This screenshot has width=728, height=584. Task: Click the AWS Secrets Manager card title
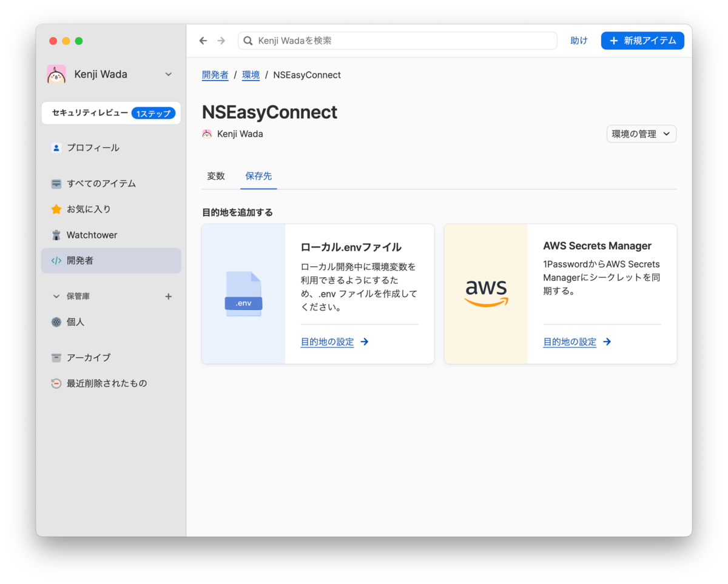click(597, 246)
